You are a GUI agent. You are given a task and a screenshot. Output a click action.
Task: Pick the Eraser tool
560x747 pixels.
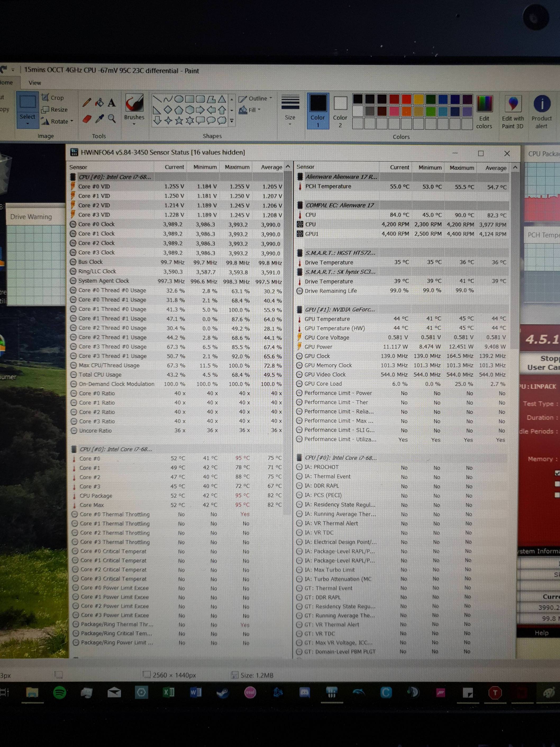(87, 119)
